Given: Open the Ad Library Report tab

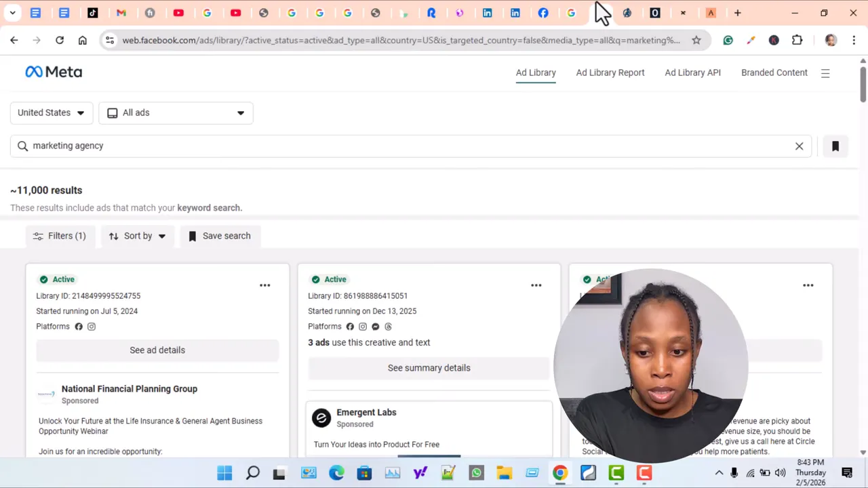Looking at the screenshot, I should pyautogui.click(x=610, y=73).
